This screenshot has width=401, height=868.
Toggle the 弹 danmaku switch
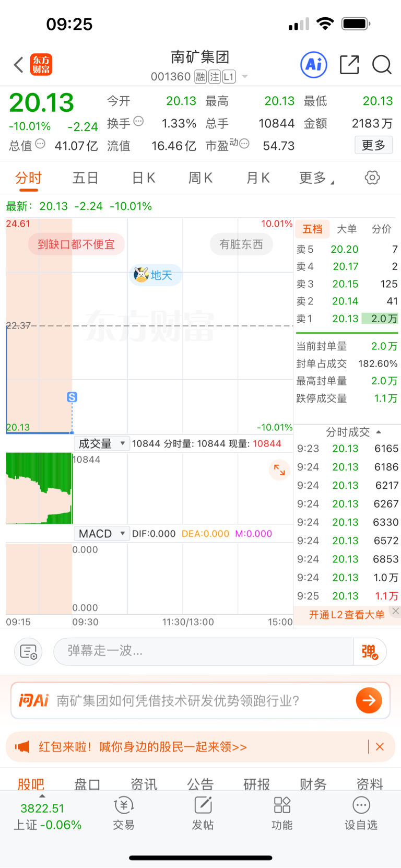click(370, 652)
